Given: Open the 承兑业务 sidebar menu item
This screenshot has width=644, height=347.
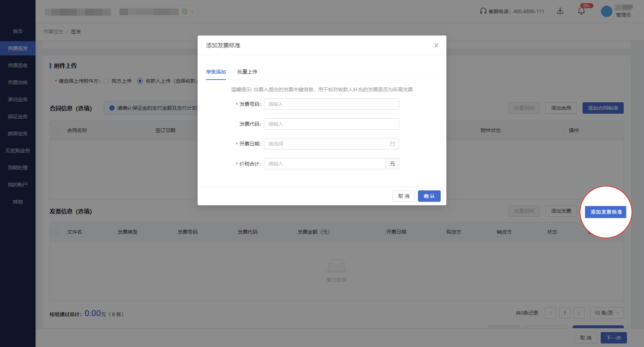Looking at the screenshot, I should (x=17, y=99).
